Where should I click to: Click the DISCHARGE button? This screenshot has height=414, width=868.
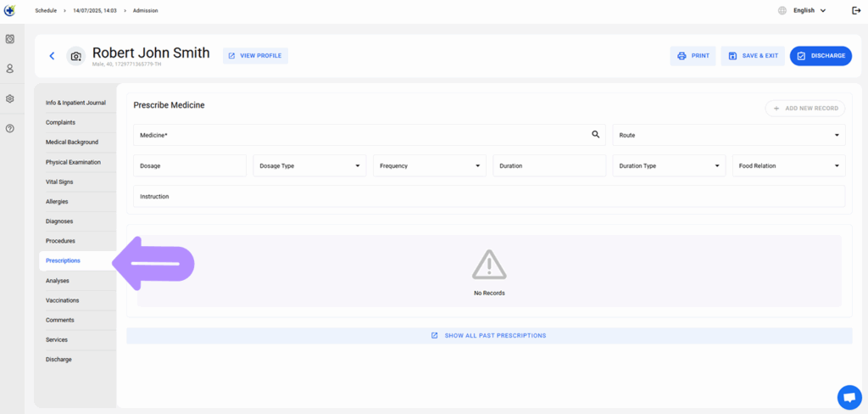click(x=821, y=56)
